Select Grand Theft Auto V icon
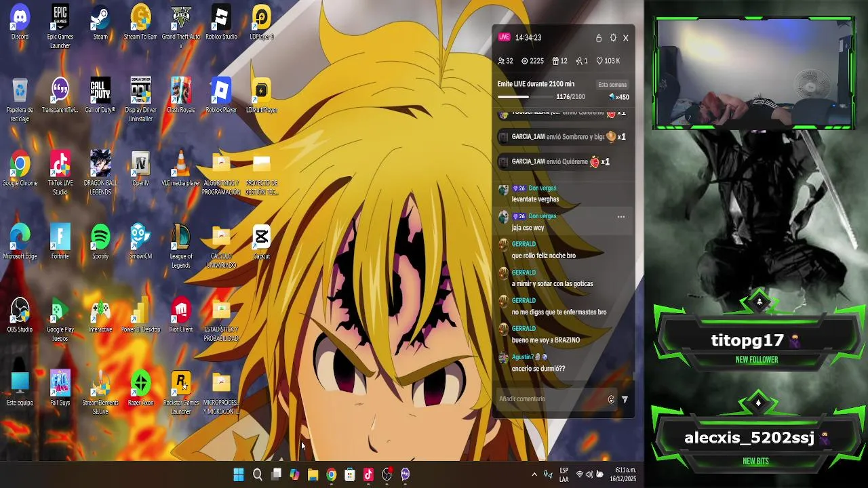 (x=180, y=27)
